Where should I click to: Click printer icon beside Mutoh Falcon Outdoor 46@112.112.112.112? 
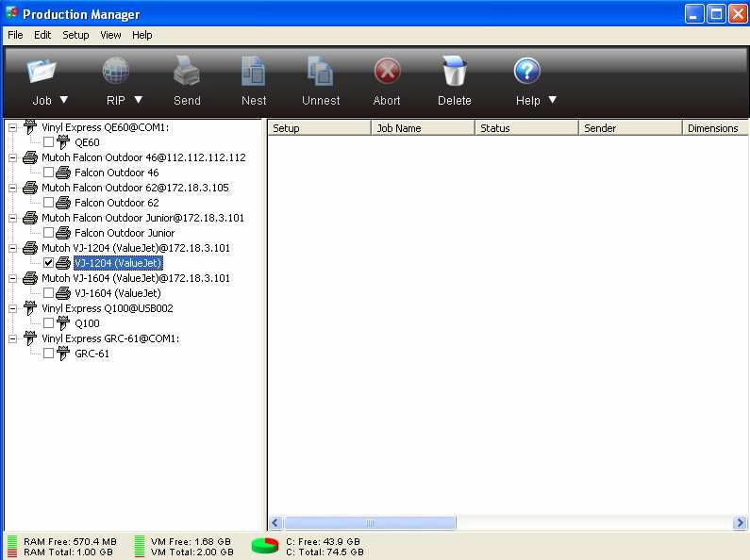pyautogui.click(x=30, y=157)
